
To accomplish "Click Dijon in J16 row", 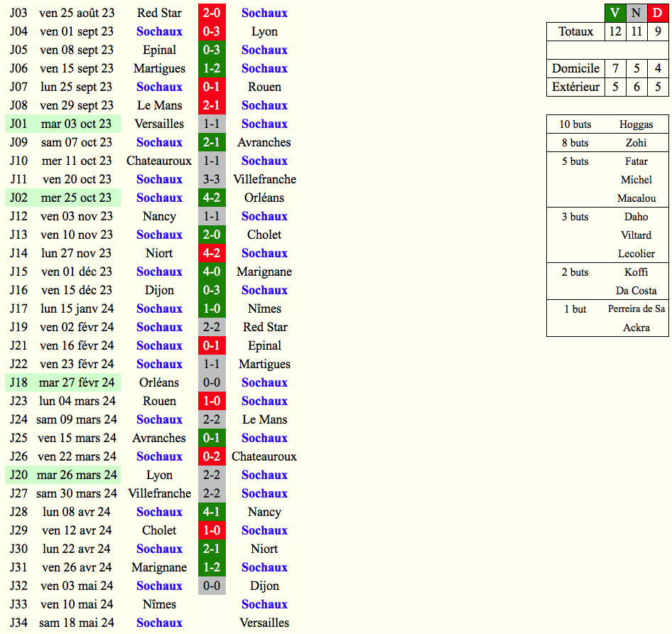I will coord(159,291).
